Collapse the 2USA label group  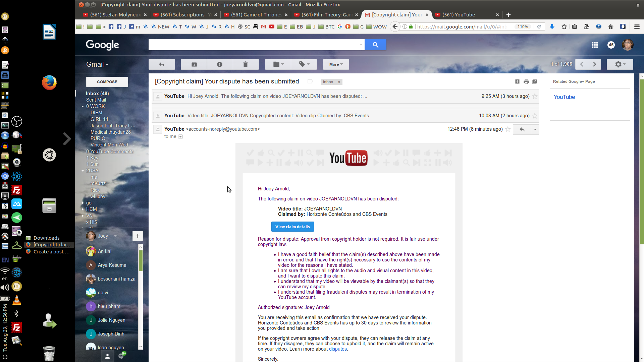[83, 171]
